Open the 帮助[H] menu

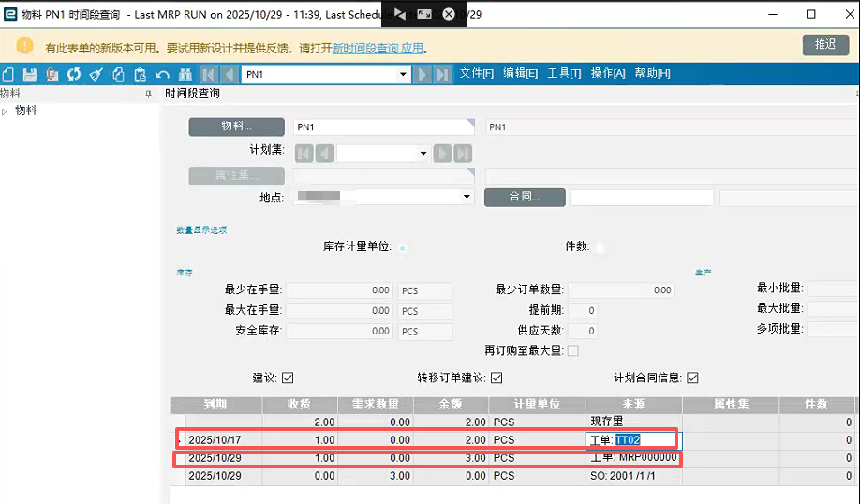click(x=652, y=73)
